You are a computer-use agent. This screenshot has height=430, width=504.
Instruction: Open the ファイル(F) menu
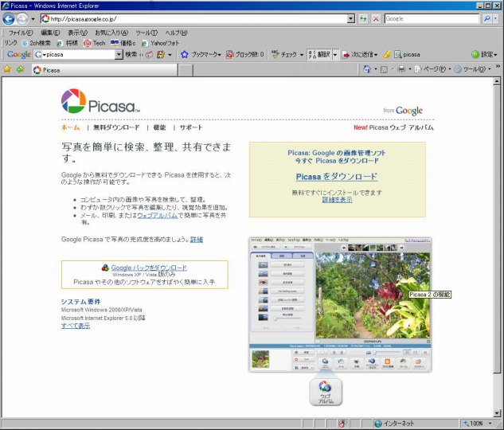(x=20, y=33)
